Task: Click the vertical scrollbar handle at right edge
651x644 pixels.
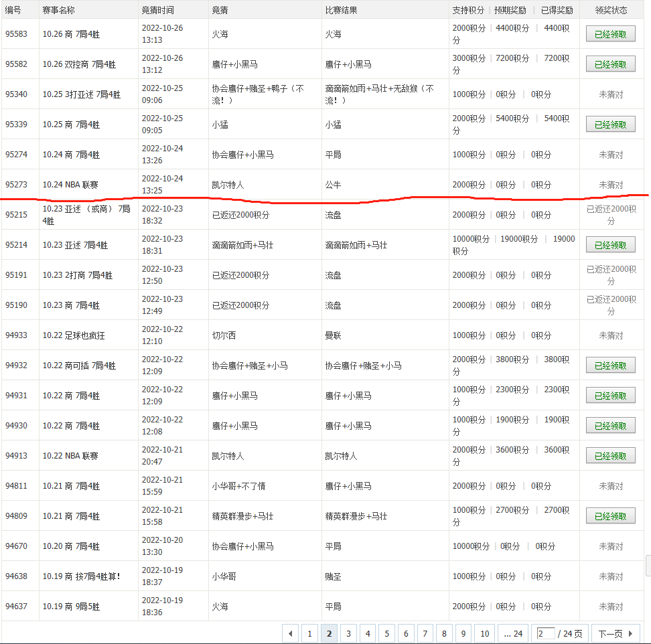Action: point(648,565)
